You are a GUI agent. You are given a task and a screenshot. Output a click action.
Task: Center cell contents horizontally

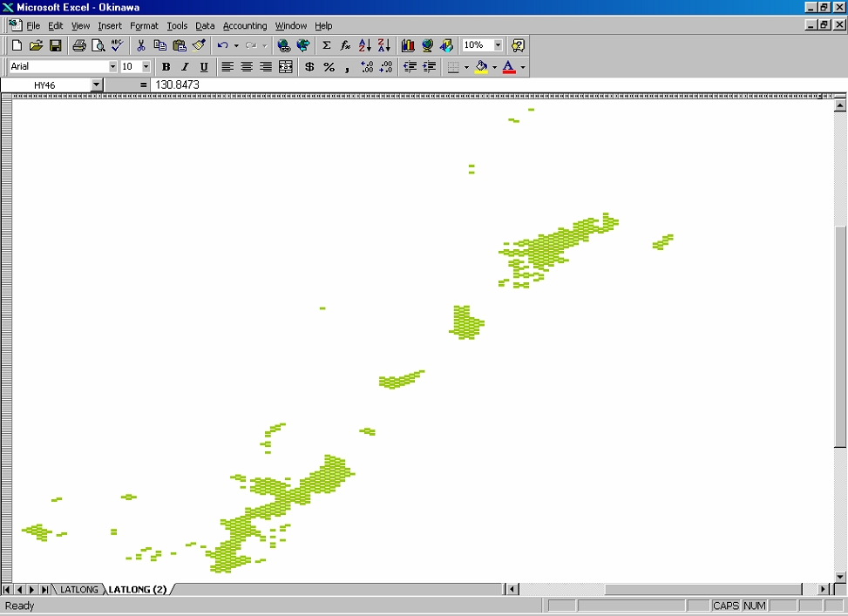[247, 67]
